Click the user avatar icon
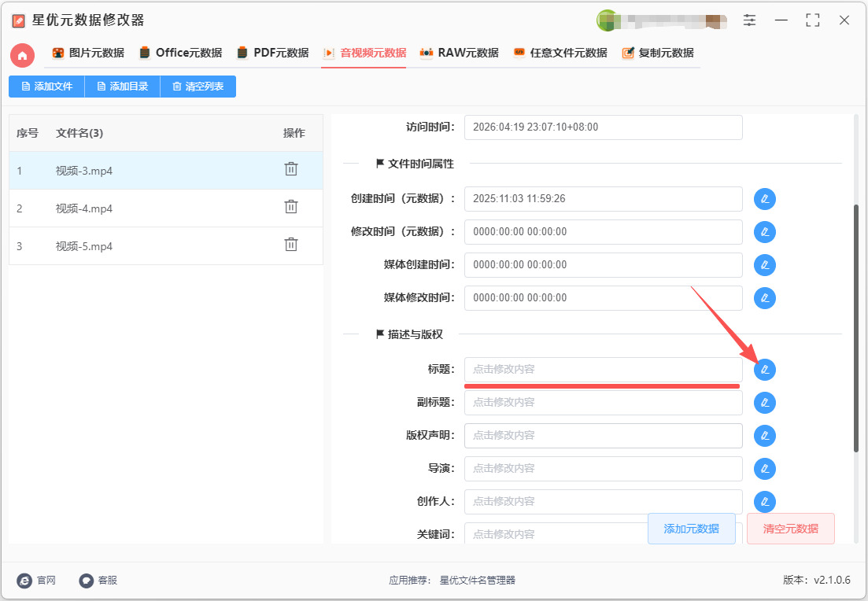The height and width of the screenshot is (601, 868). coord(607,20)
